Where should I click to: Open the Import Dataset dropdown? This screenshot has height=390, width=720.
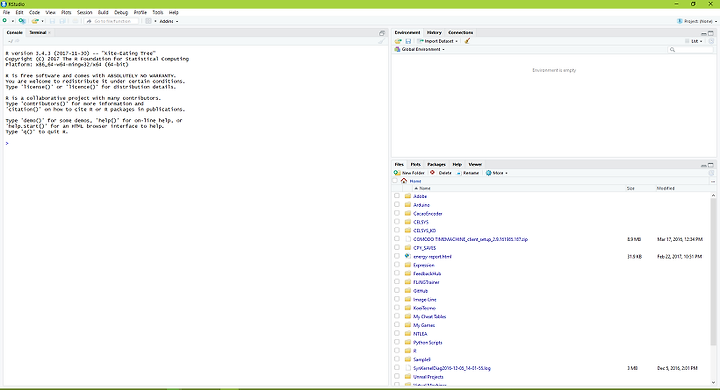(438, 41)
